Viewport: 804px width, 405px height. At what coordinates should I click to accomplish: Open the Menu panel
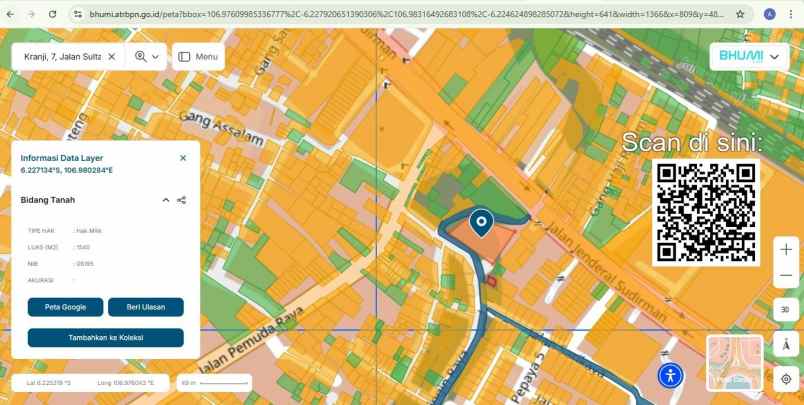198,57
